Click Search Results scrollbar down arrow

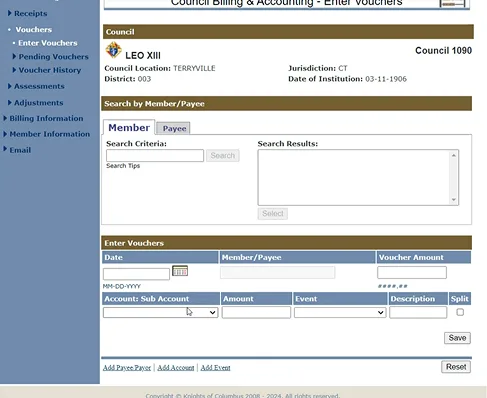[454, 200]
